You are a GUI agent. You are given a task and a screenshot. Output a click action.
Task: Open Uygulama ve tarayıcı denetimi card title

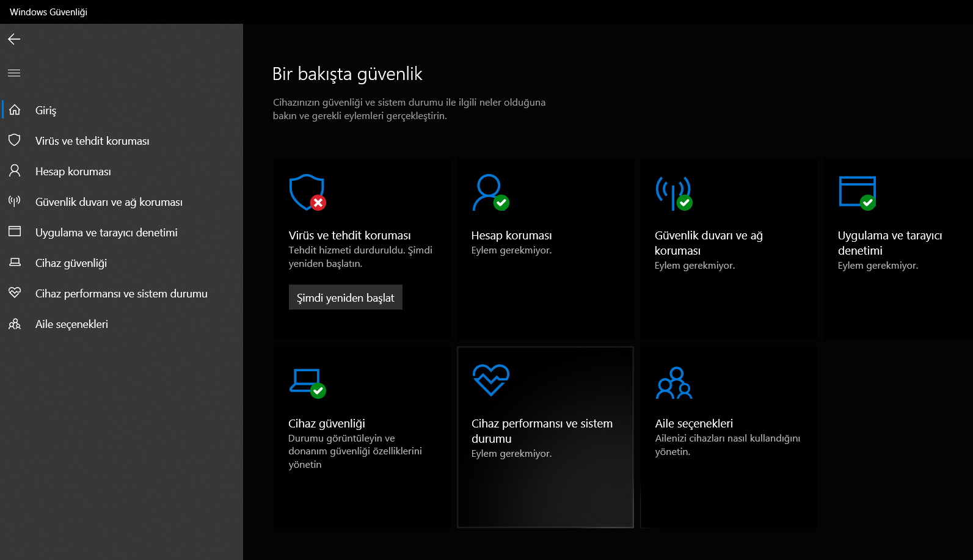890,243
